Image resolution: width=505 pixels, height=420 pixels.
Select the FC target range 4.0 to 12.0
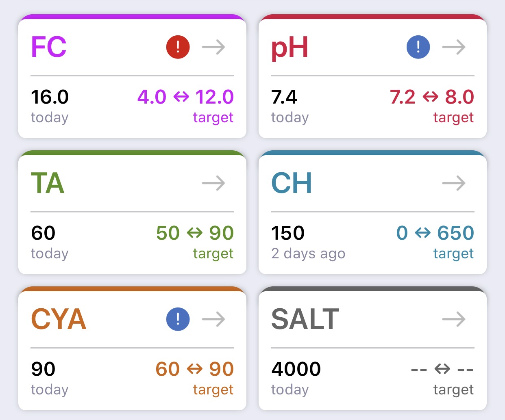[185, 97]
